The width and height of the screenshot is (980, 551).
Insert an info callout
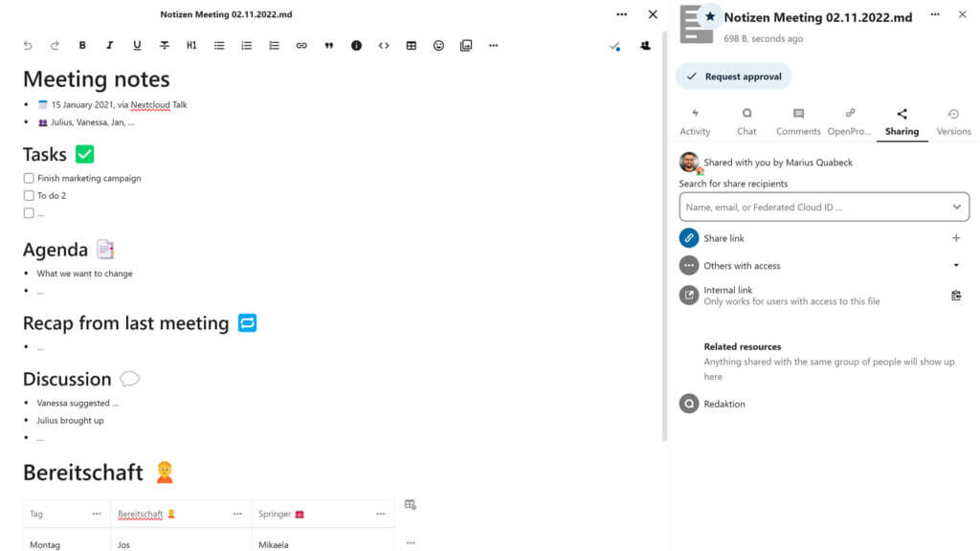356,46
